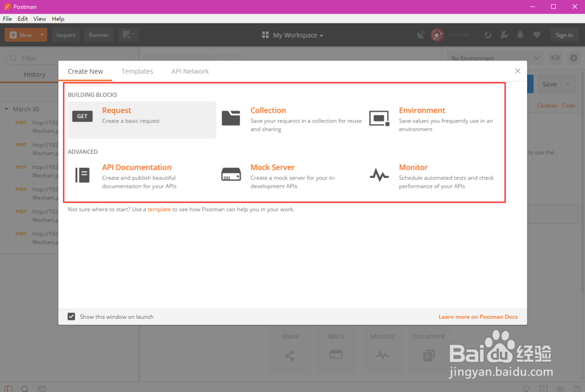Click the last POST history entry
This screenshot has height=392, width=585.
(x=36, y=238)
